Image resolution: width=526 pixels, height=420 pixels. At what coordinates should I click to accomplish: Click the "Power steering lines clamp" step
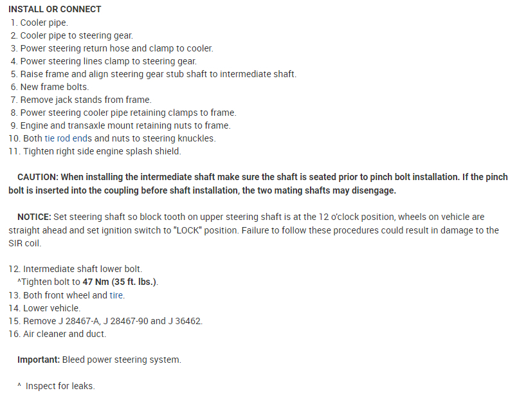click(108, 61)
